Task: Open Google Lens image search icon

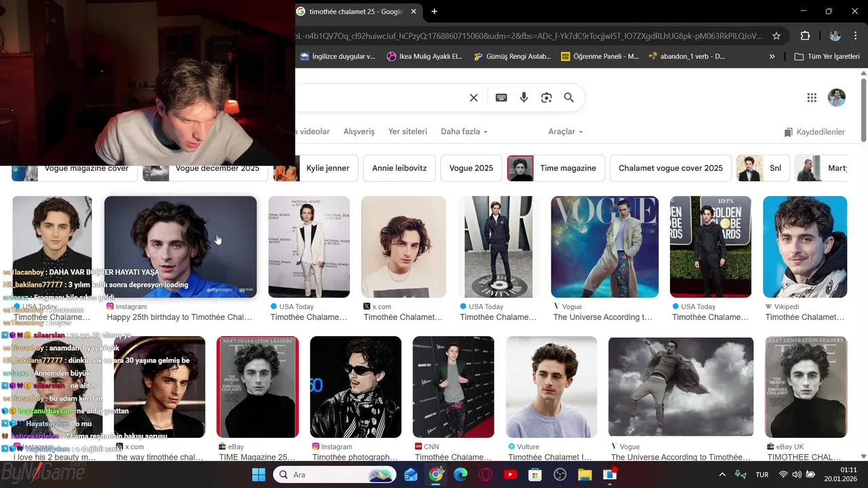Action: tap(547, 98)
